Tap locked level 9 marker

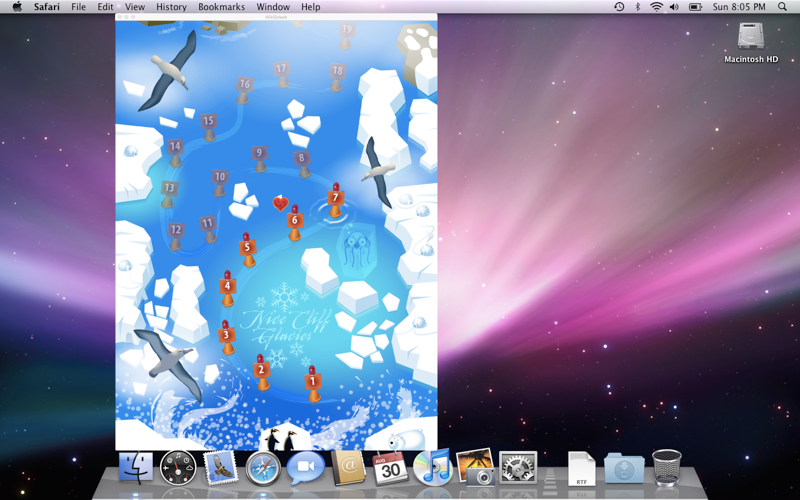click(x=260, y=159)
